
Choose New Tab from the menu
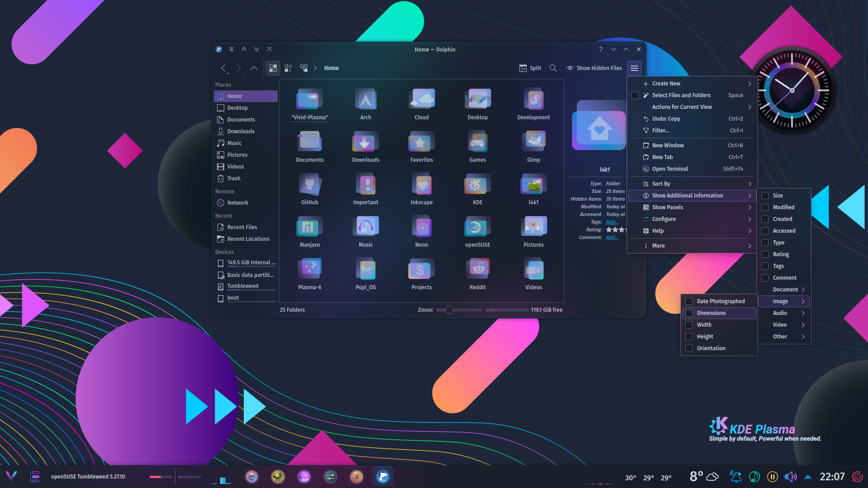[x=692, y=157]
